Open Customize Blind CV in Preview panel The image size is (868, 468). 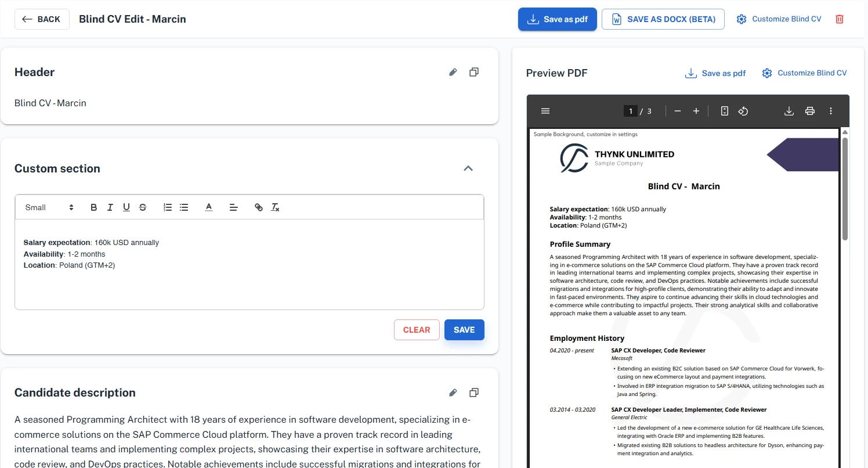click(x=804, y=73)
